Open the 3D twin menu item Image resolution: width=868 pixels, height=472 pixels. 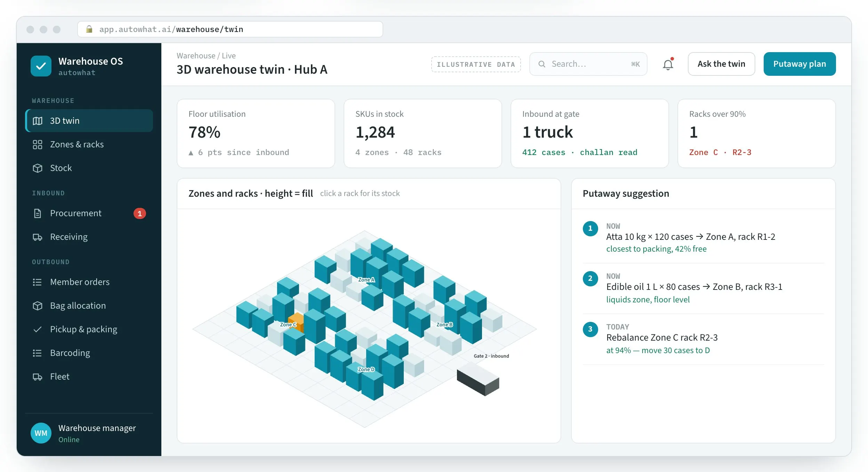coord(89,121)
